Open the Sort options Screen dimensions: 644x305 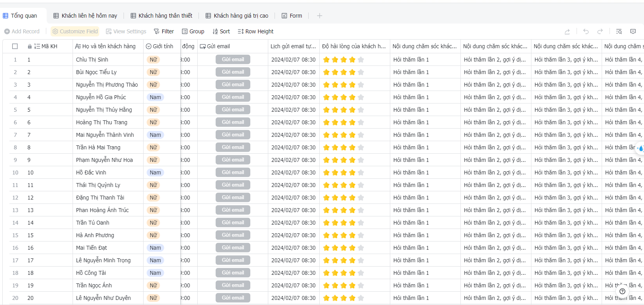221,31
